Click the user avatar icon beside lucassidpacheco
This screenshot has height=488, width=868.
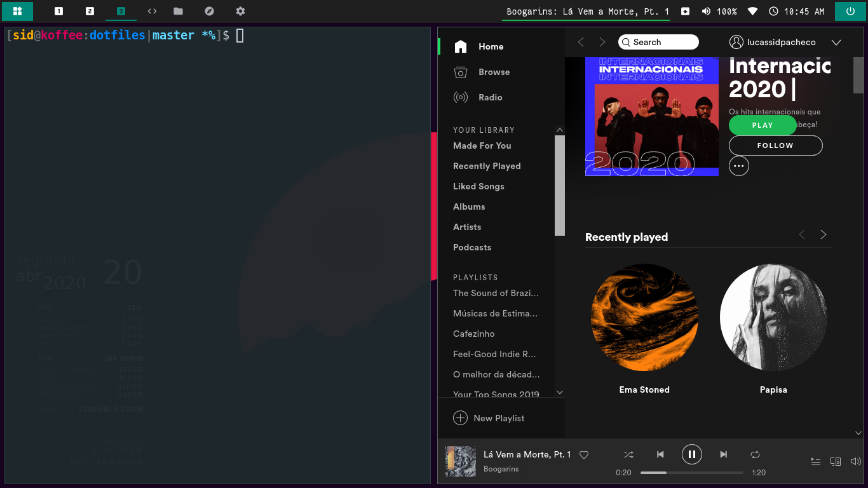click(x=736, y=42)
